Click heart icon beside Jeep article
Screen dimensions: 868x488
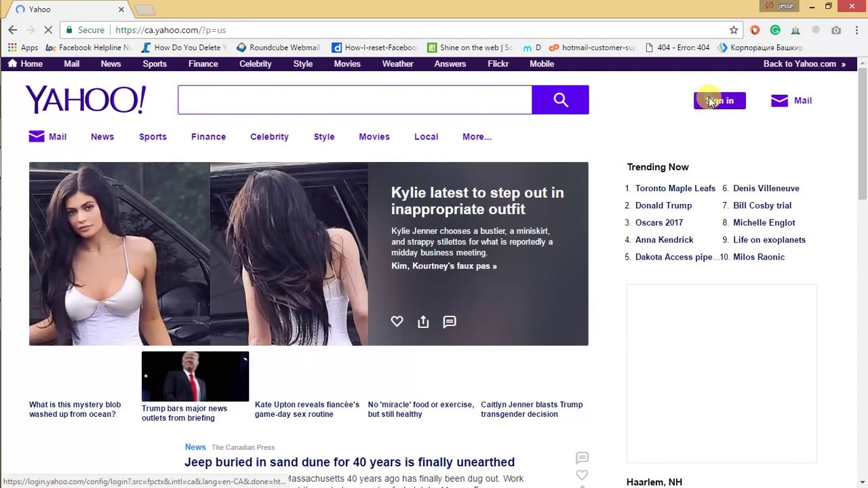click(x=582, y=475)
